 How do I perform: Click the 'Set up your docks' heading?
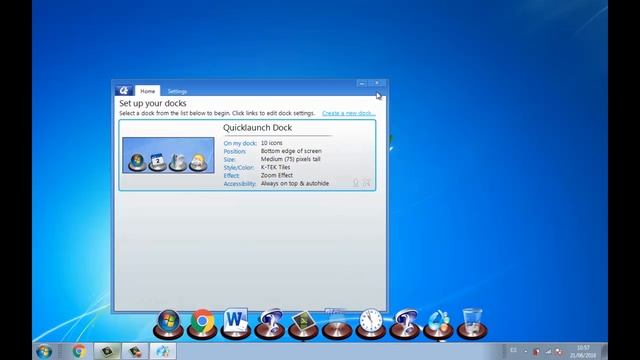[x=153, y=103]
